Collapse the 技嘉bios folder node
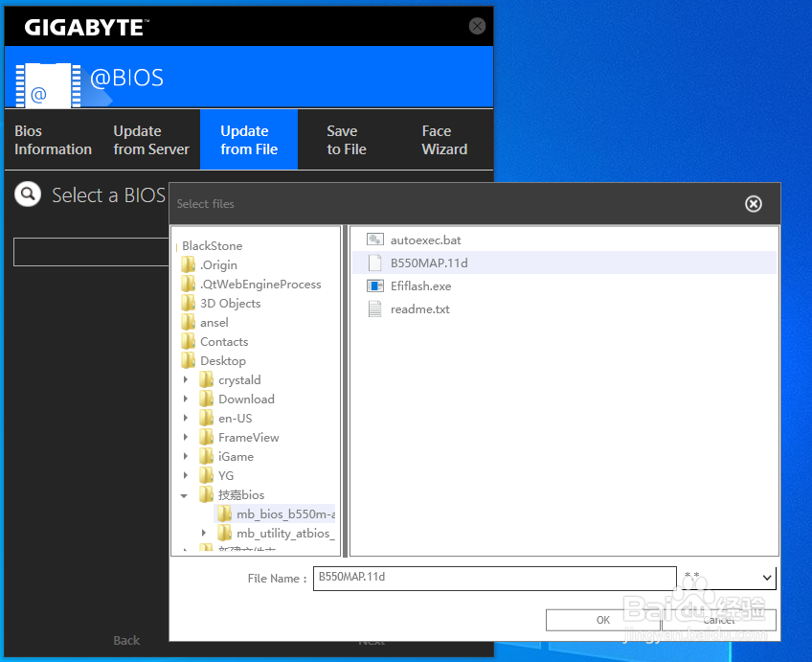Image resolution: width=812 pixels, height=662 pixels. point(184,495)
